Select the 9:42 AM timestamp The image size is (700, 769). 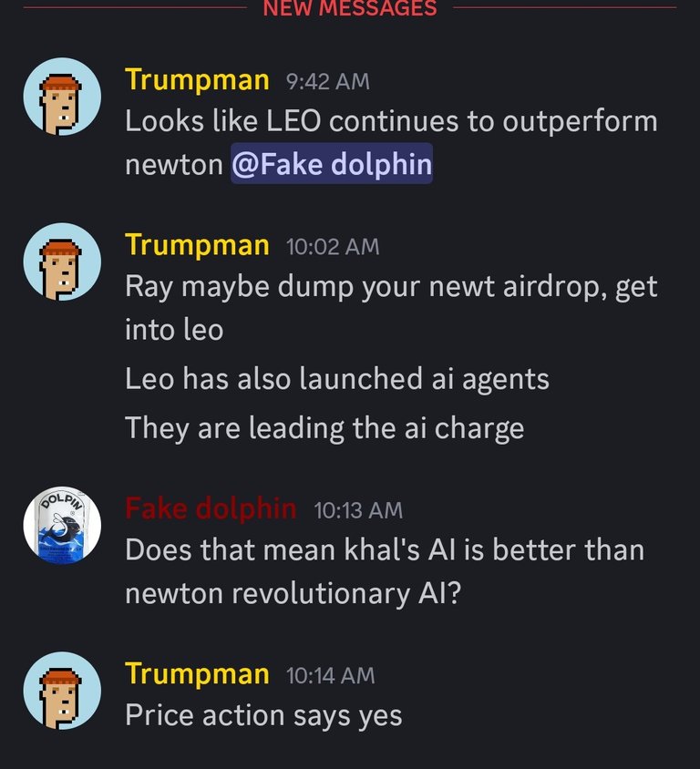(x=328, y=81)
